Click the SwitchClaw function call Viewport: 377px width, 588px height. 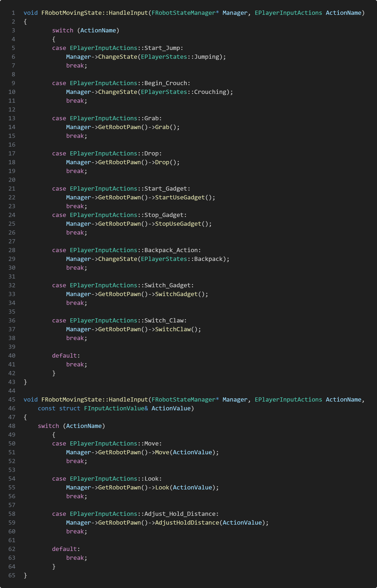[x=173, y=329]
